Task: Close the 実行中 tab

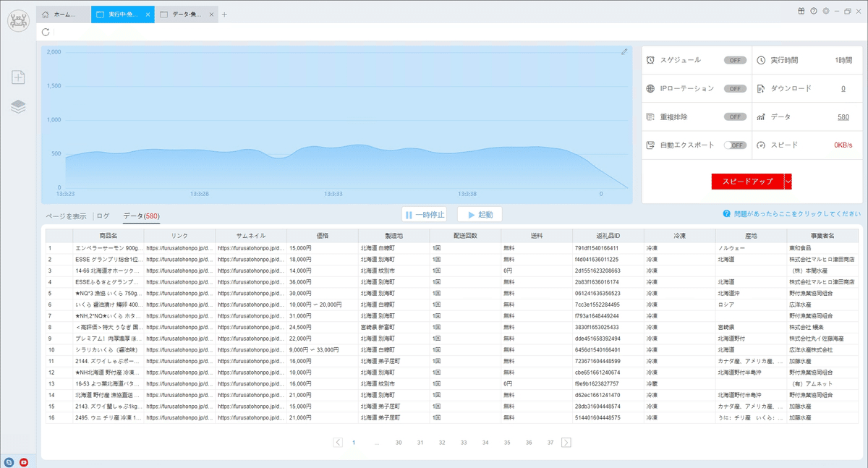Action: click(148, 14)
